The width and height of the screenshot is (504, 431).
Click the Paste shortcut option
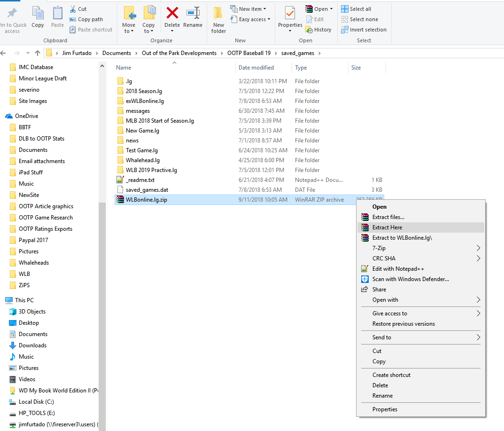[x=91, y=30]
